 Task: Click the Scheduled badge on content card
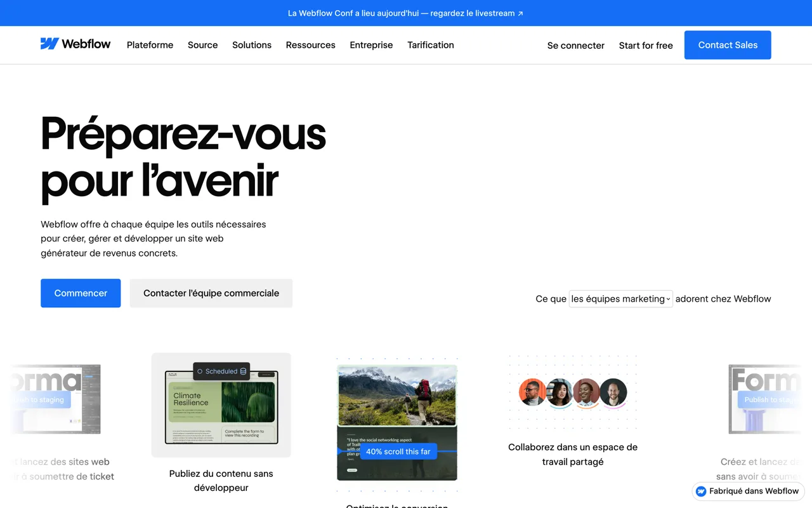click(221, 371)
